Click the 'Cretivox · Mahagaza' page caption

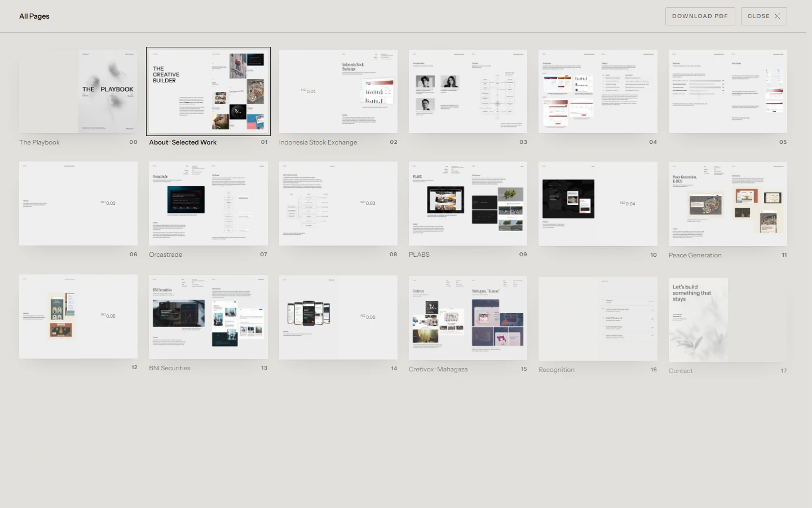click(438, 369)
